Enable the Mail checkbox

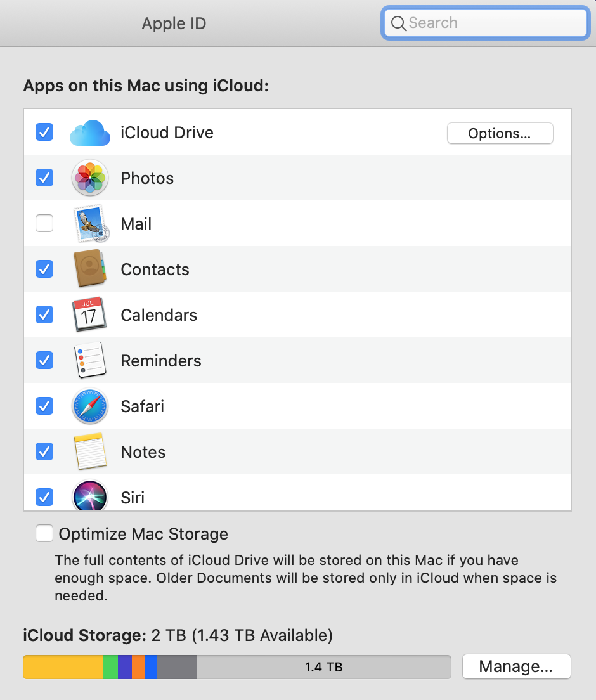[44, 223]
